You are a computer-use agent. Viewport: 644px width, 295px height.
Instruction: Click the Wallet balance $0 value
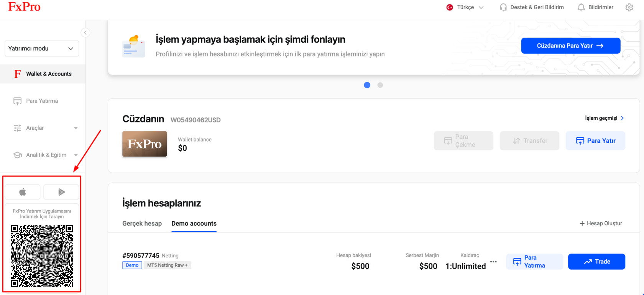182,148
